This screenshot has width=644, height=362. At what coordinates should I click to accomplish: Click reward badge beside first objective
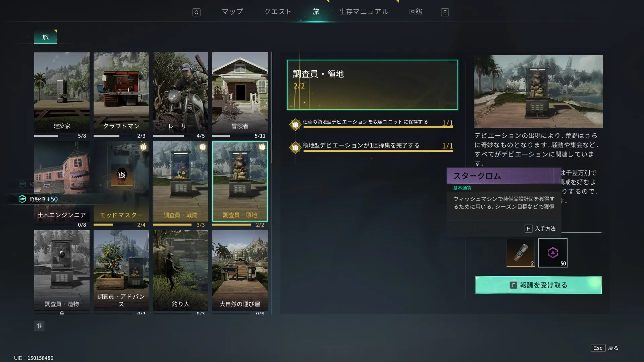[x=295, y=125]
